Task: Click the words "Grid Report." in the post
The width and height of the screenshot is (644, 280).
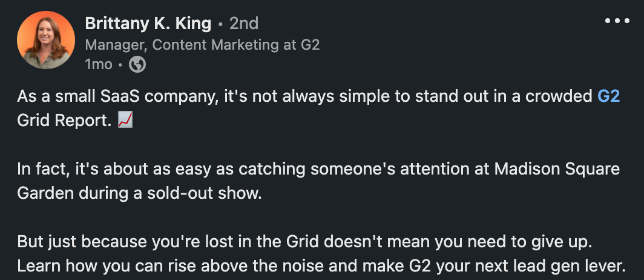Action: tap(64, 120)
